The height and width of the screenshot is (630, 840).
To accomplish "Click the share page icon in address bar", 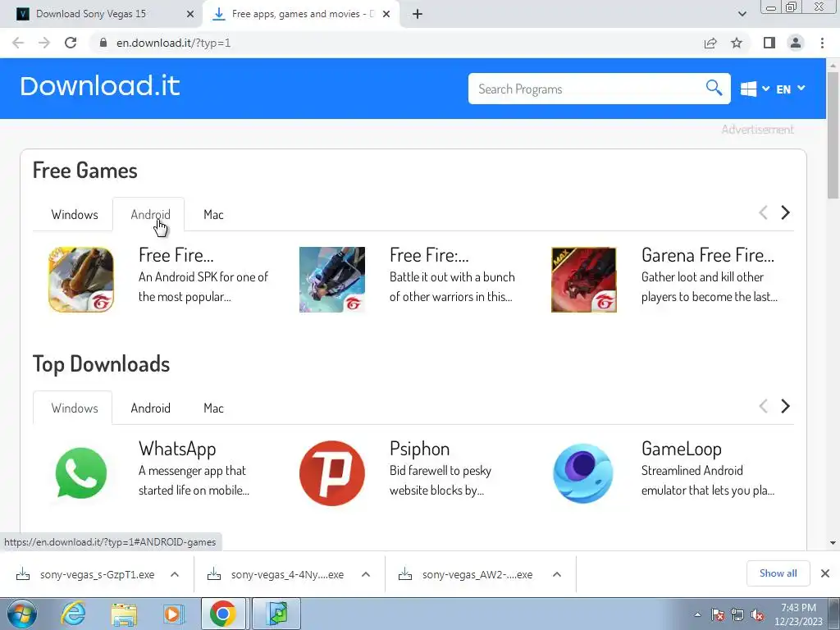I will pos(710,43).
